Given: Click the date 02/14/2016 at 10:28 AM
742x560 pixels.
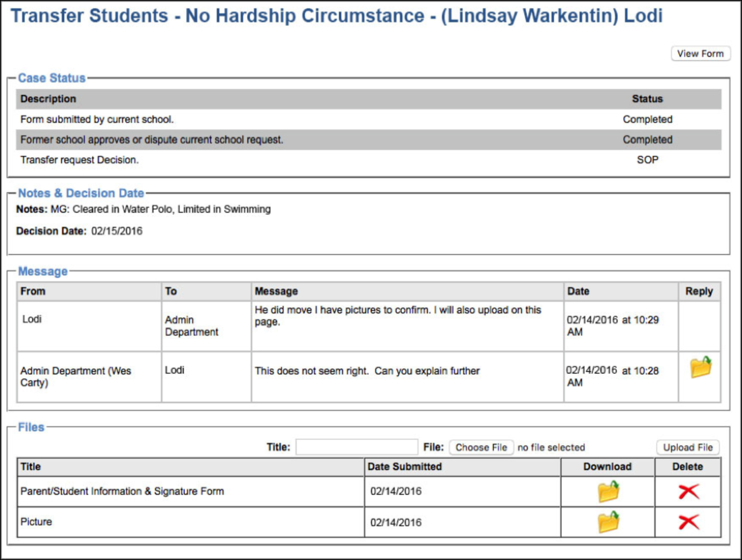Looking at the screenshot, I should [x=613, y=376].
